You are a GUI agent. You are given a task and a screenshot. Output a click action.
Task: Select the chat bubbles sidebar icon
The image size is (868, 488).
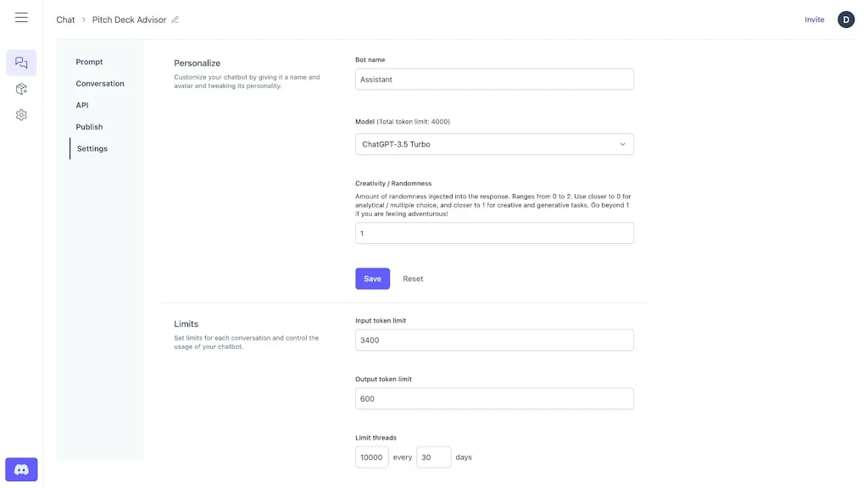(x=21, y=63)
